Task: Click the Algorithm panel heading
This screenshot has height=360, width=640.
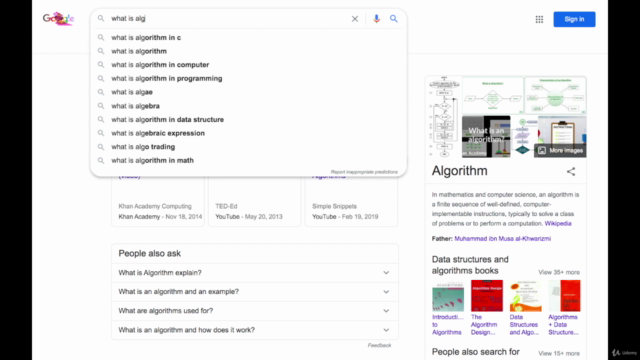Action: (x=460, y=171)
